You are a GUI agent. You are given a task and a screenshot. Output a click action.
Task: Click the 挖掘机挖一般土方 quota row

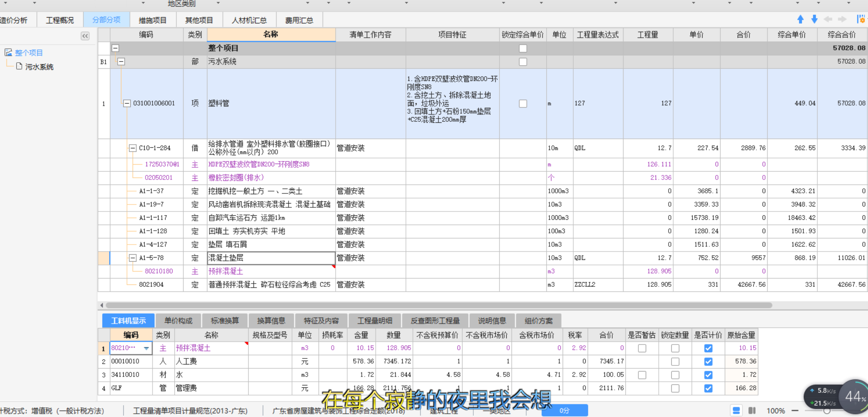click(x=255, y=191)
